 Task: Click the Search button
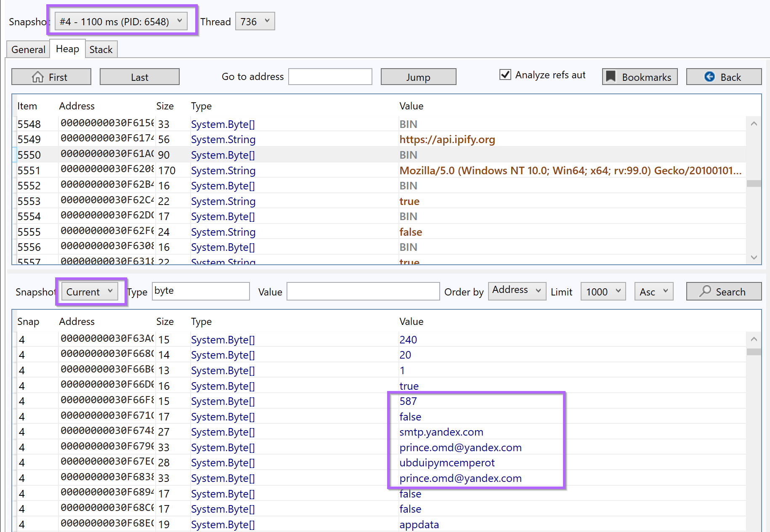pyautogui.click(x=724, y=291)
